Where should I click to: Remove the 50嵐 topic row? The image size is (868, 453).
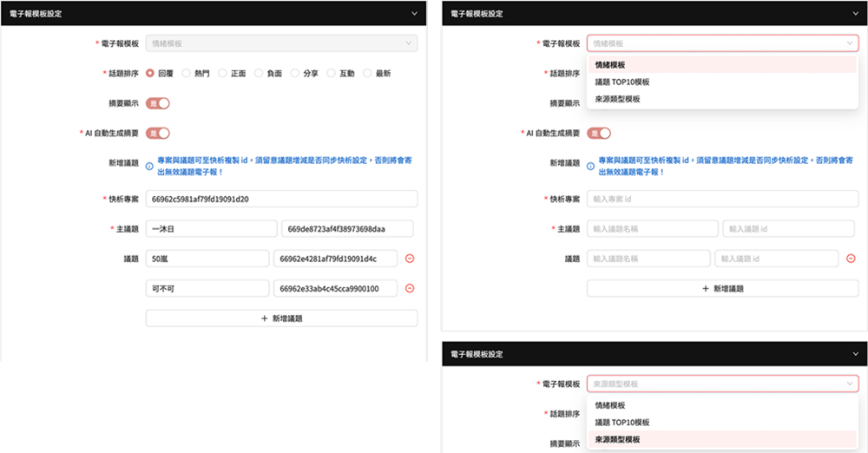(x=410, y=259)
